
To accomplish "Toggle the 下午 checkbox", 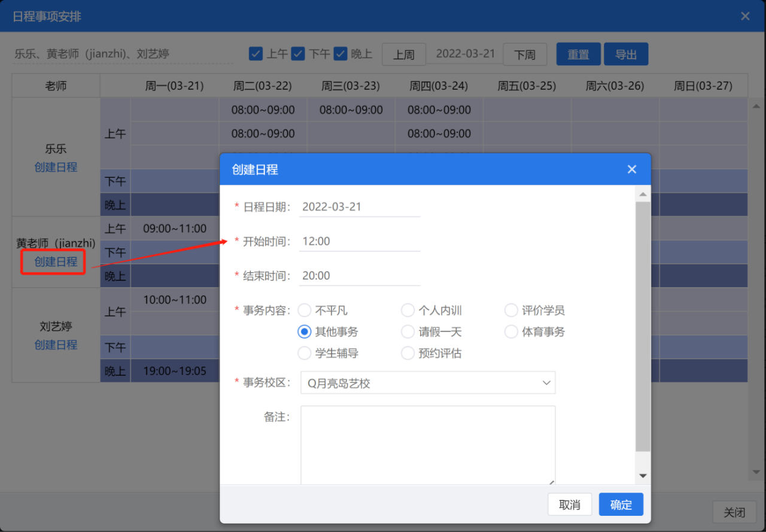I will coord(298,54).
